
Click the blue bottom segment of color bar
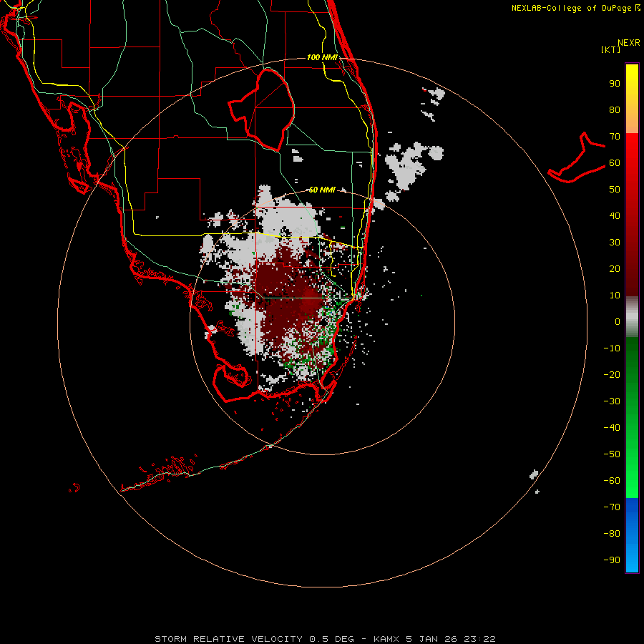[632, 535]
